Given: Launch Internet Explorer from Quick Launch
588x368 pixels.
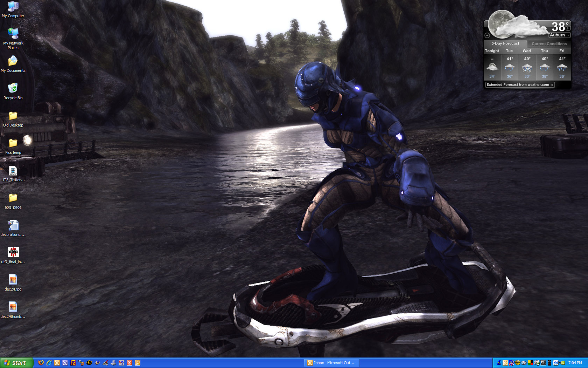Looking at the screenshot, I should coord(49,363).
